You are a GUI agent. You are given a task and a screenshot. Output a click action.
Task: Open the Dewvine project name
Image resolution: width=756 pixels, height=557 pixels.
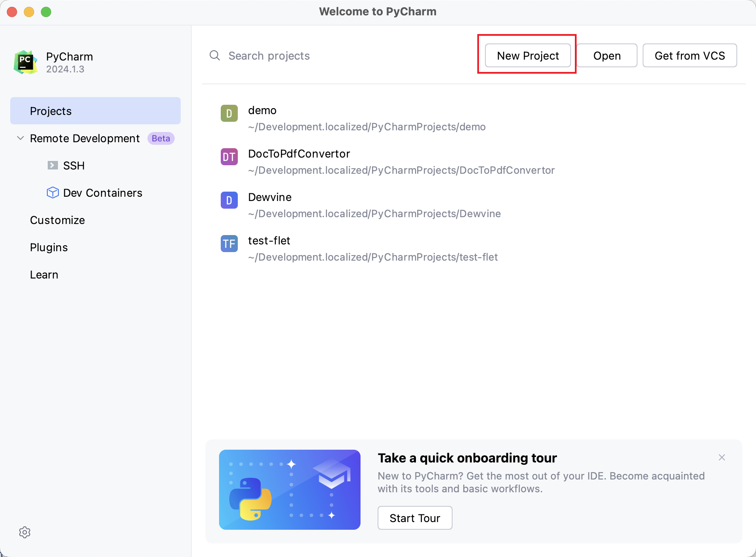coord(270,197)
